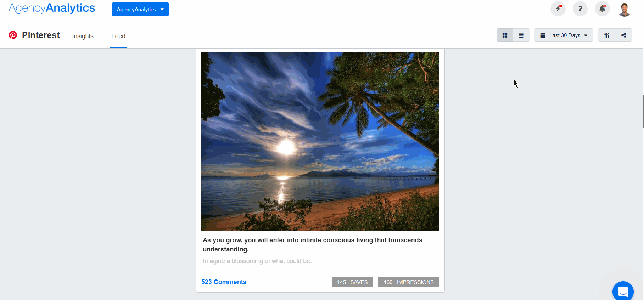This screenshot has height=300, width=644.
Task: Click the 160 Impressions badge
Action: pyautogui.click(x=409, y=282)
